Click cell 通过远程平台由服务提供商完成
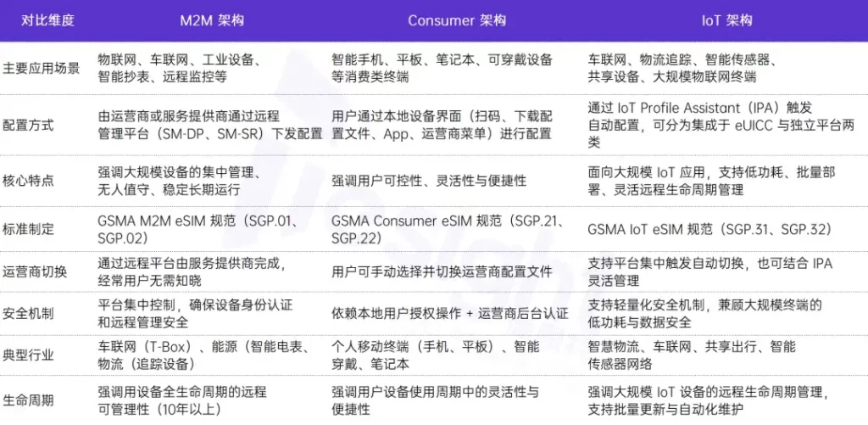868x425 pixels. point(192,272)
